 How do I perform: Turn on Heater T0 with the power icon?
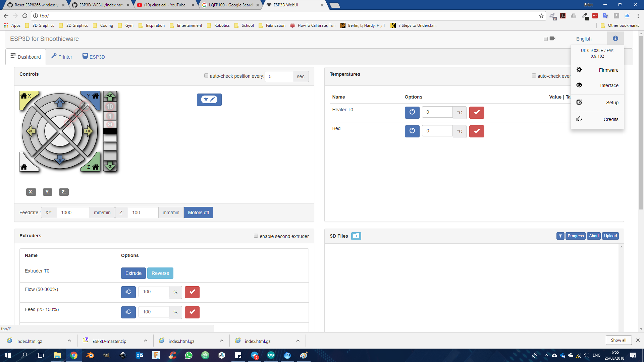tap(412, 112)
